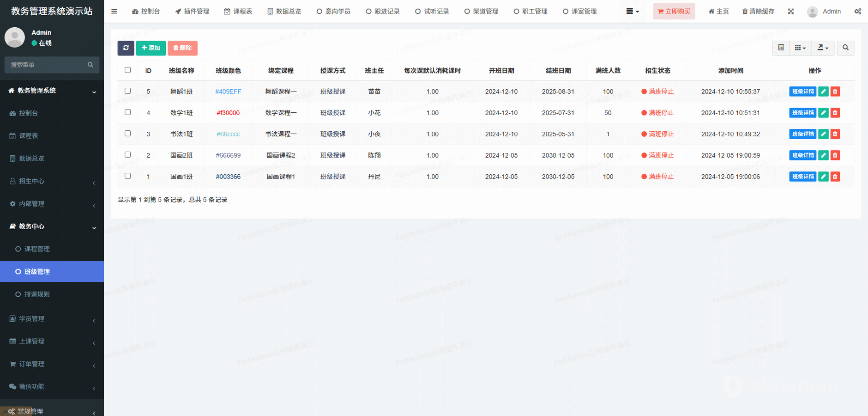Click the #409EFF class color value
Viewport: 868px width, 416px height.
[228, 92]
